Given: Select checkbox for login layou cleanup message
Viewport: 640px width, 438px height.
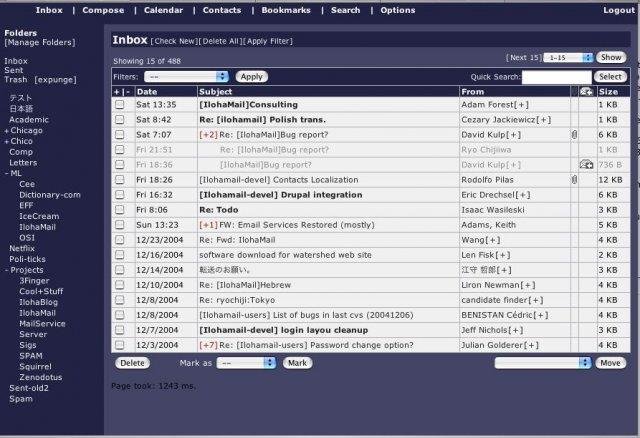Looking at the screenshot, I should (x=120, y=330).
